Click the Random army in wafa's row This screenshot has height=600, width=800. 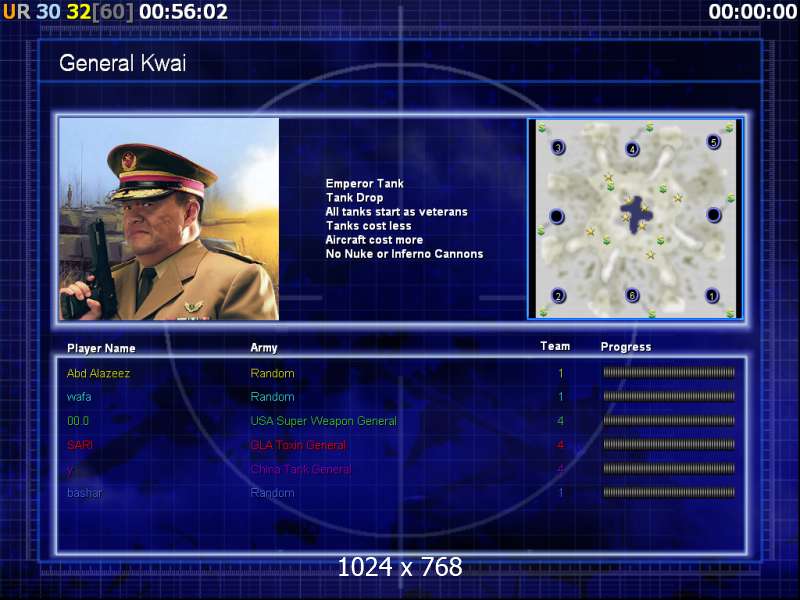272,396
